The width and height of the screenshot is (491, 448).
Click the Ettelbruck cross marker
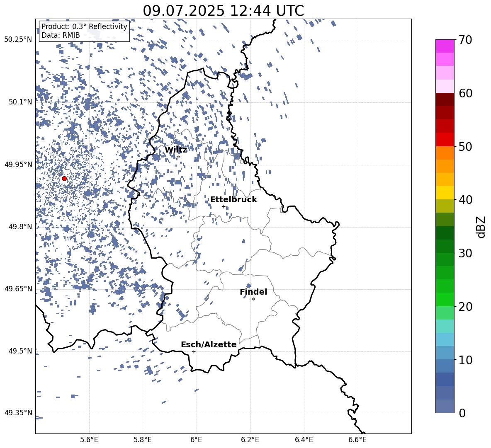point(224,206)
